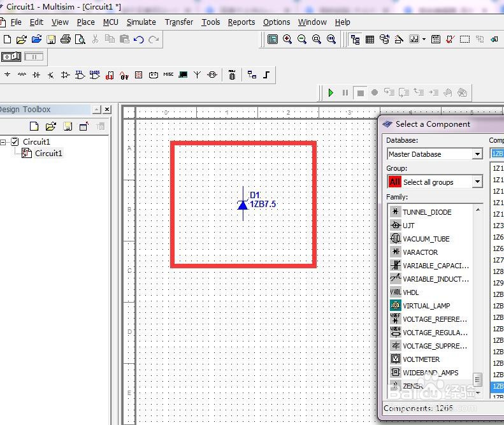The width and height of the screenshot is (504, 425).
Task: Place an RF antenna component
Action: [198, 75]
